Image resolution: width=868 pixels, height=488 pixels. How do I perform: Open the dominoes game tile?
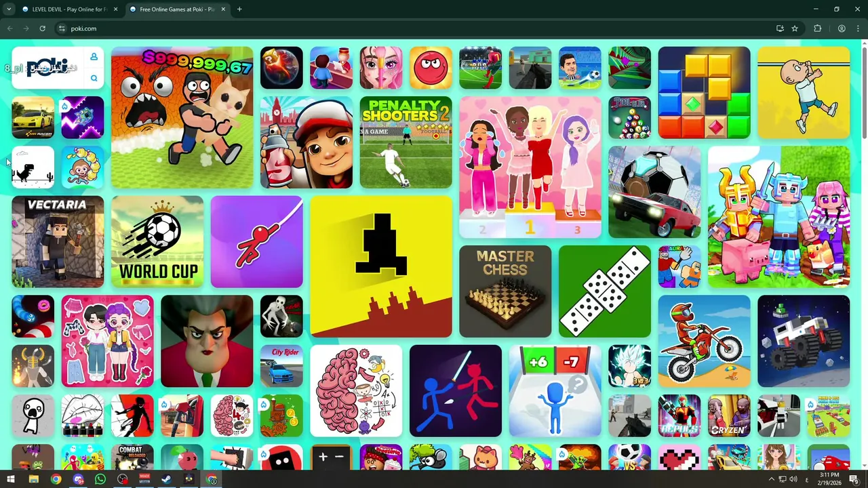[x=605, y=291]
